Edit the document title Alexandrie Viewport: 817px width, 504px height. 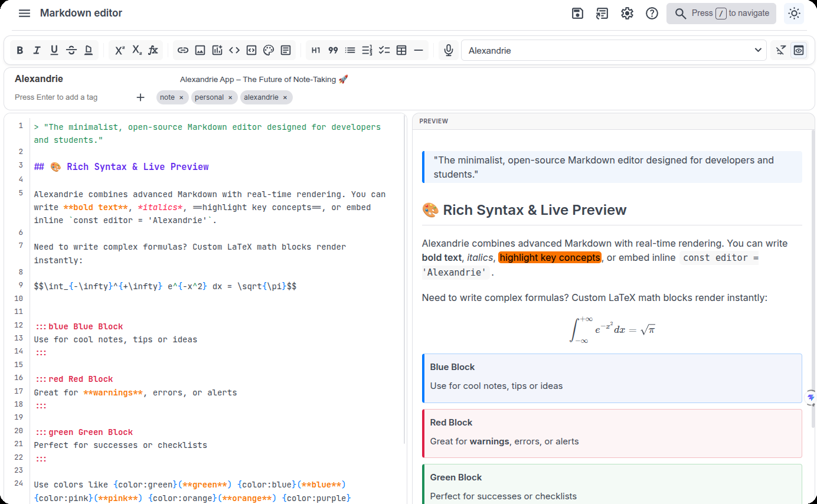click(x=39, y=78)
